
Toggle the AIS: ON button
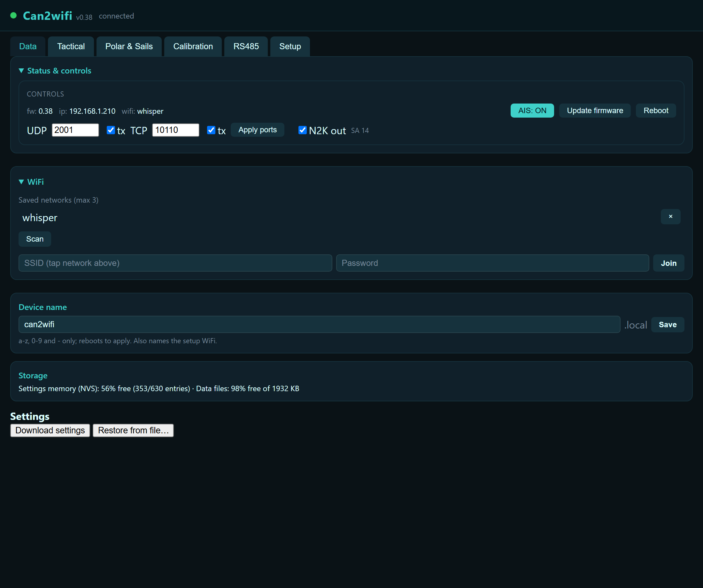point(532,111)
